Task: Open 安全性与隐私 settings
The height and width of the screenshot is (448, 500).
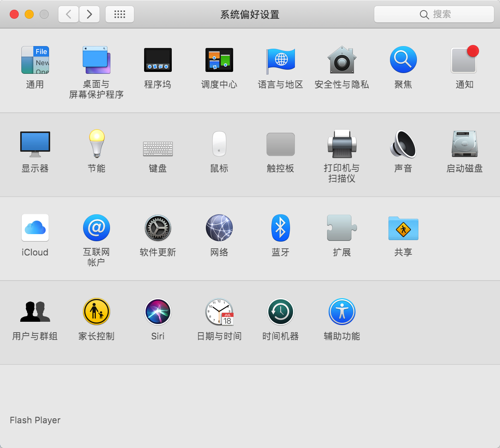Action: 342,60
